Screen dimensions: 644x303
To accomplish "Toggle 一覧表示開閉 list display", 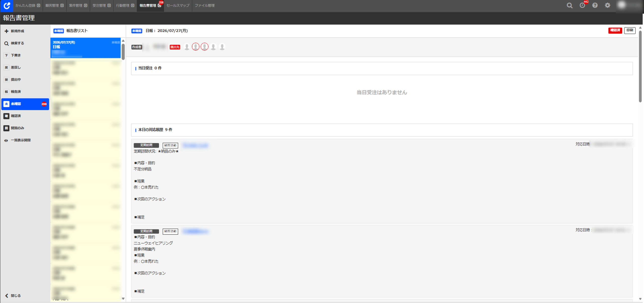I will (x=25, y=140).
